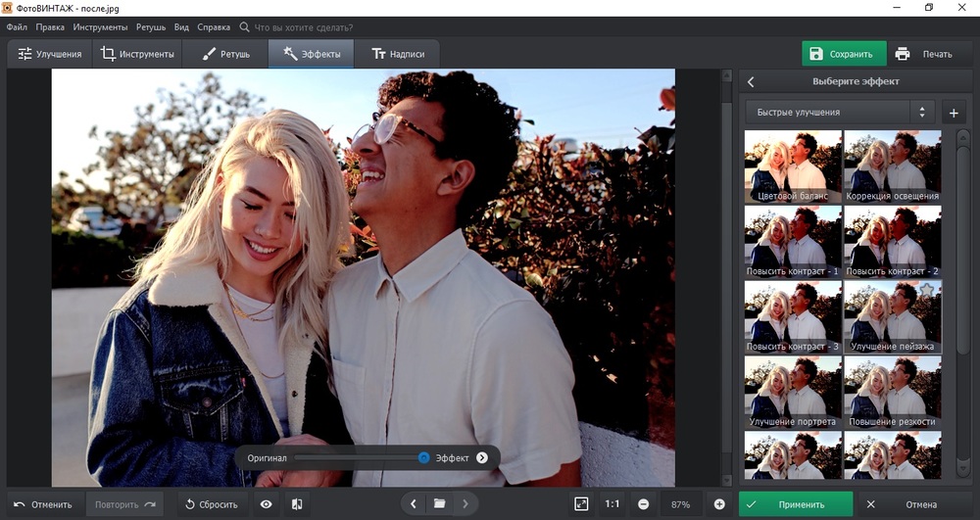Click the Отмена button
980x520 pixels.
pos(915,504)
